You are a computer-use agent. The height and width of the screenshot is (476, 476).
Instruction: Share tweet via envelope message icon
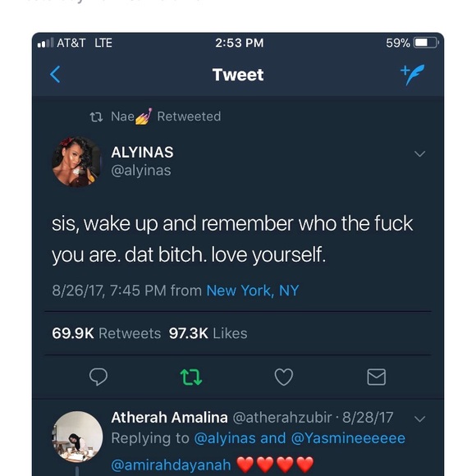point(377,377)
